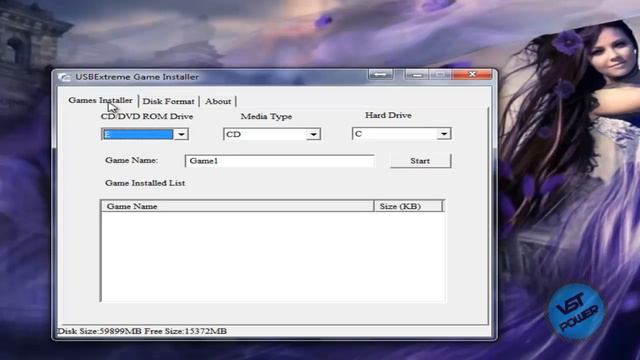640x360 pixels.
Task: Start the game installation
Action: (x=420, y=161)
